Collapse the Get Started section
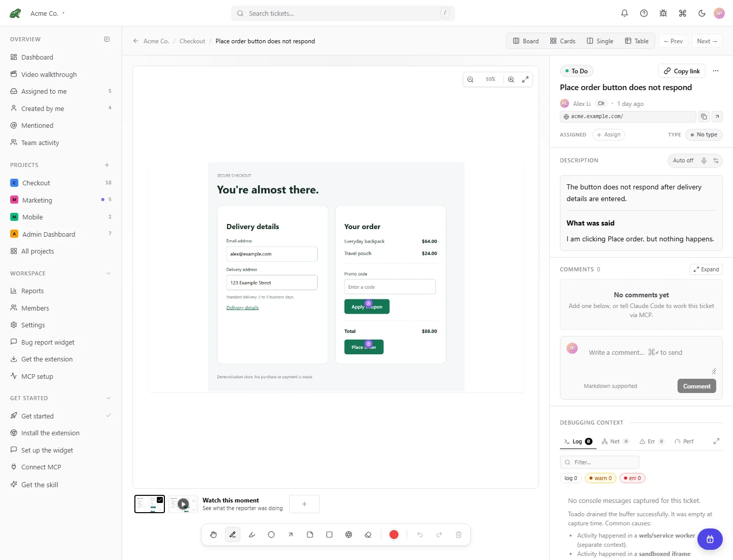Image resolution: width=733 pixels, height=560 pixels. click(x=108, y=398)
